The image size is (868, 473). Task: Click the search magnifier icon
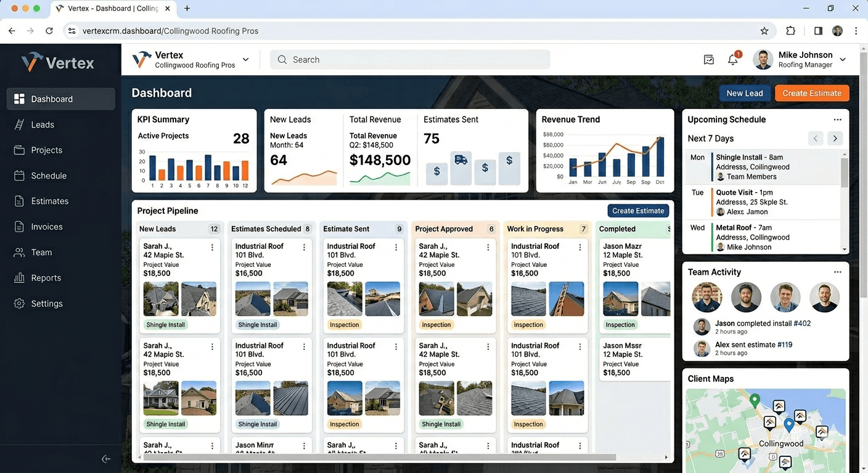pyautogui.click(x=282, y=60)
